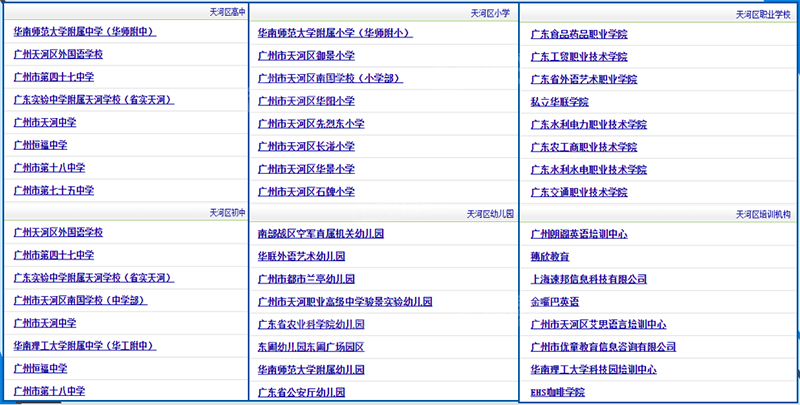Click the 天河区培训机构 section header
This screenshot has height=405, width=800.
(763, 215)
